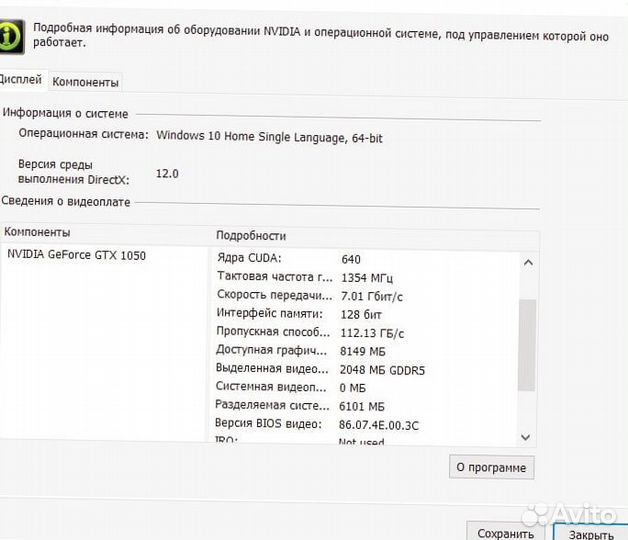Select the BIOS version 86.07.4E.00.3C
The width and height of the screenshot is (628, 540).
point(379,425)
